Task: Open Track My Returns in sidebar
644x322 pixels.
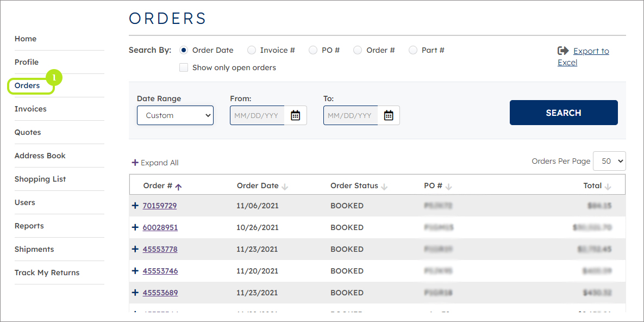Action: click(47, 273)
